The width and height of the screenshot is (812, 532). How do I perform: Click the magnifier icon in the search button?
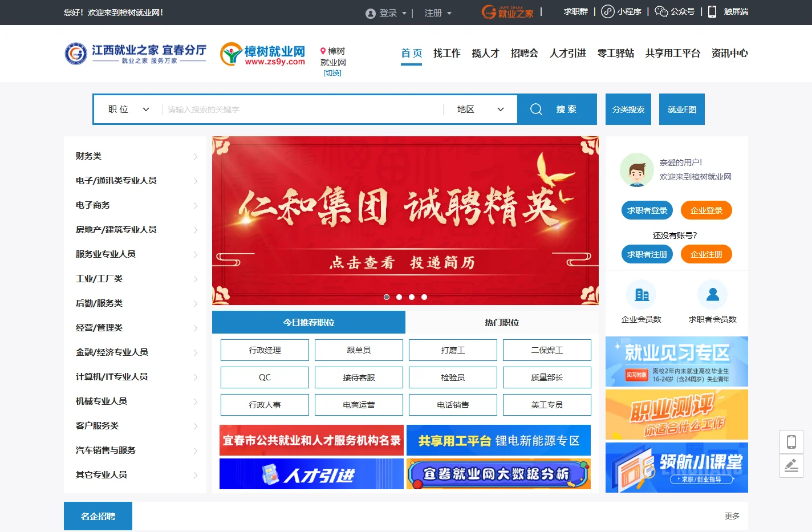tap(536, 109)
